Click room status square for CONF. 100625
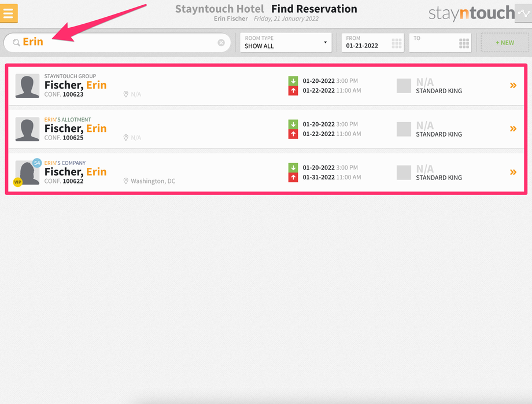Screen dimensions: 532x404 pyautogui.click(x=404, y=129)
